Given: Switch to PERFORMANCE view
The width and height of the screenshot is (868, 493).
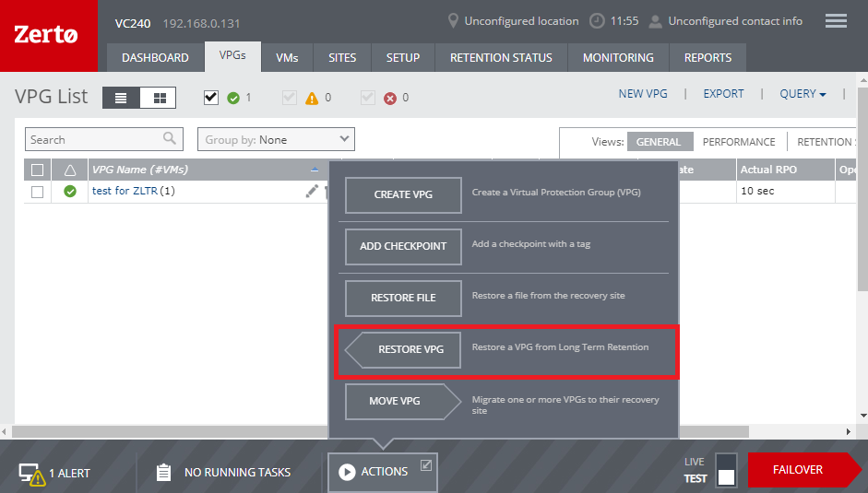Looking at the screenshot, I should 739,142.
